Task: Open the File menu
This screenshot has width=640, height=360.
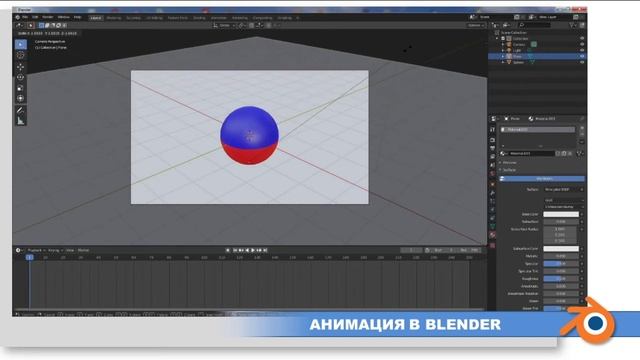Action: click(25, 17)
